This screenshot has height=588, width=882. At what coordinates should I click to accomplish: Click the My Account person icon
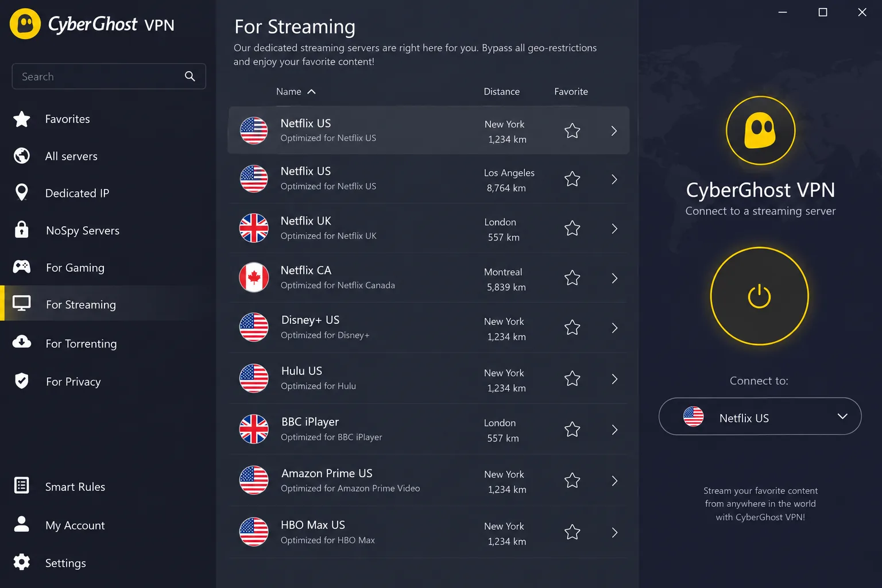22,524
